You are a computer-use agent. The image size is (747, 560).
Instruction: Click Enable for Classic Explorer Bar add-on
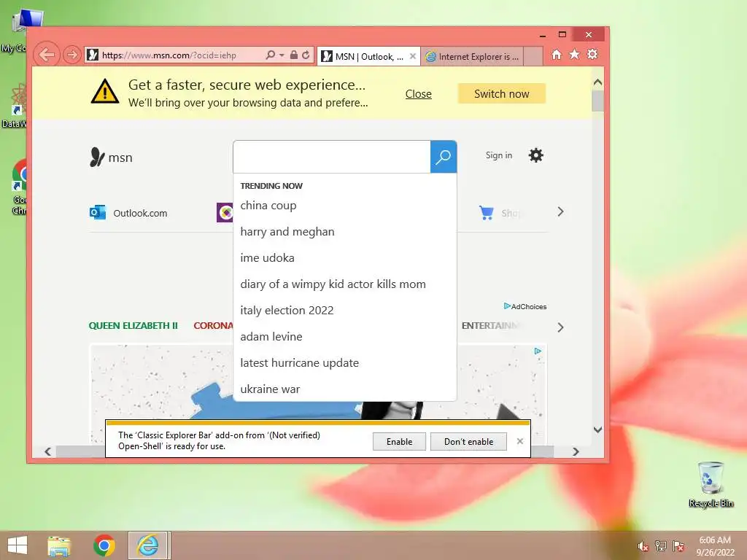click(399, 441)
